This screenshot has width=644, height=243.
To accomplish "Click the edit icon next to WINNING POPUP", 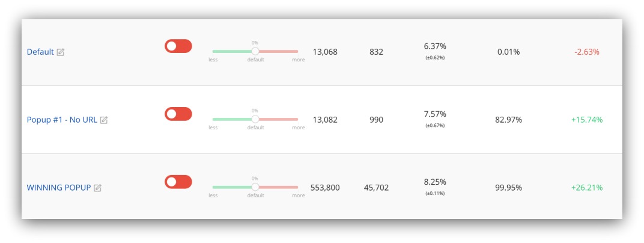I will tap(97, 188).
